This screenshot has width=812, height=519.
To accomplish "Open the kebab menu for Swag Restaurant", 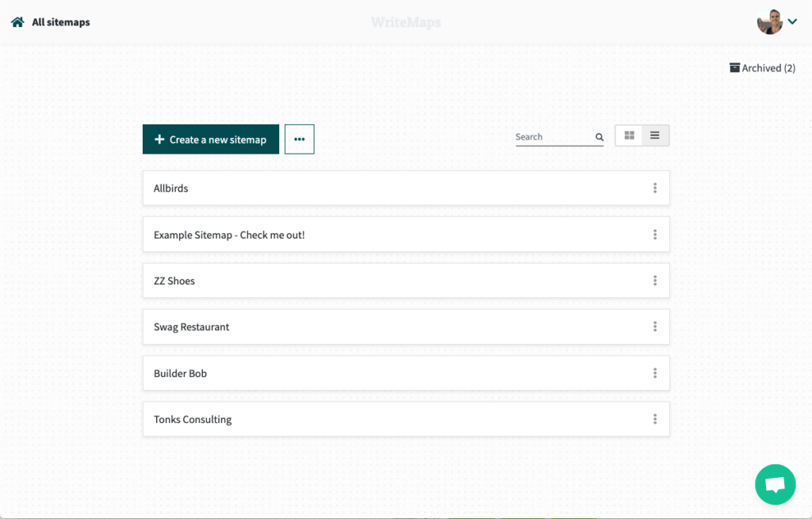I will (655, 326).
